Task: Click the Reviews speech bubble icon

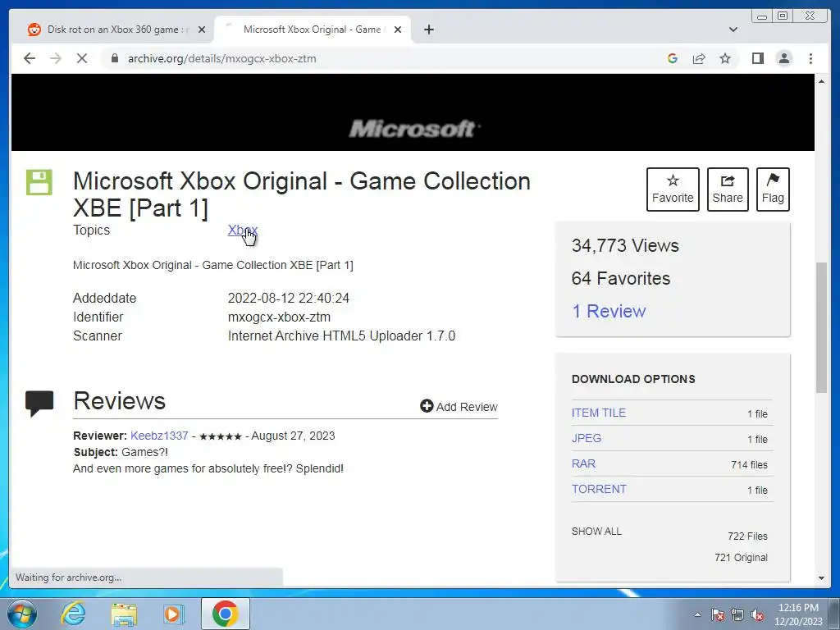Action: point(39,404)
